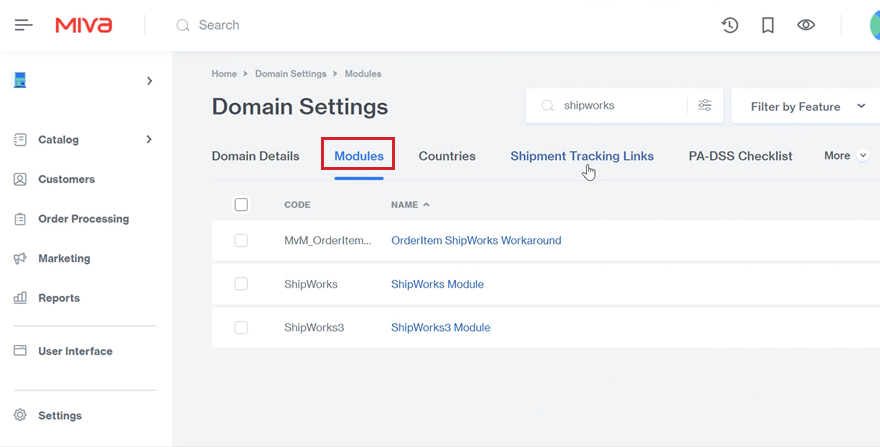Click the global Search input field
Screen dimensions: 880x447
tap(219, 25)
